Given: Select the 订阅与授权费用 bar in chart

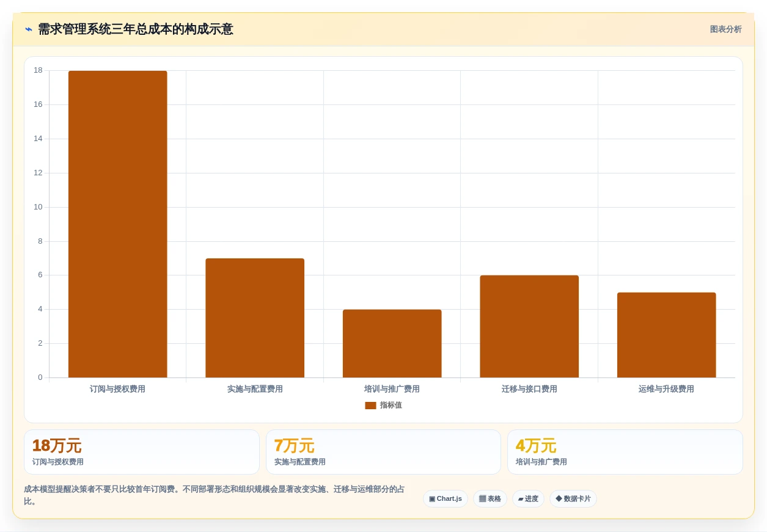Looking at the screenshot, I should pyautogui.click(x=117, y=224).
